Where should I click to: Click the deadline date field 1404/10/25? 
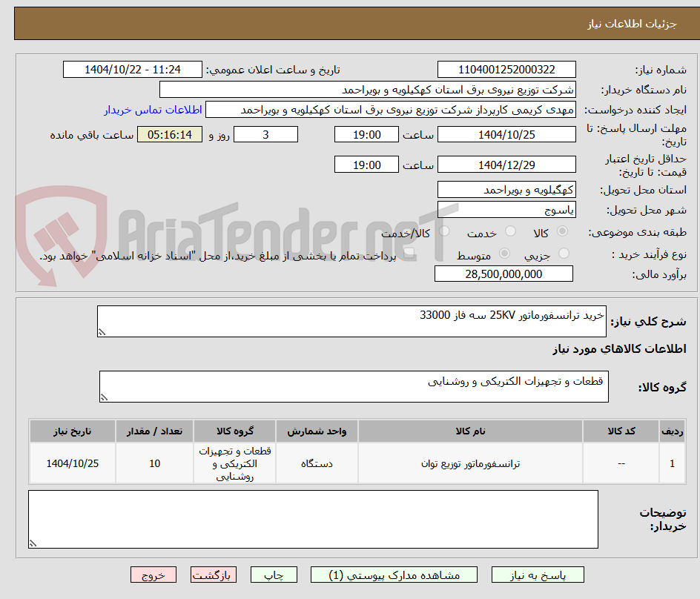pyautogui.click(x=507, y=134)
